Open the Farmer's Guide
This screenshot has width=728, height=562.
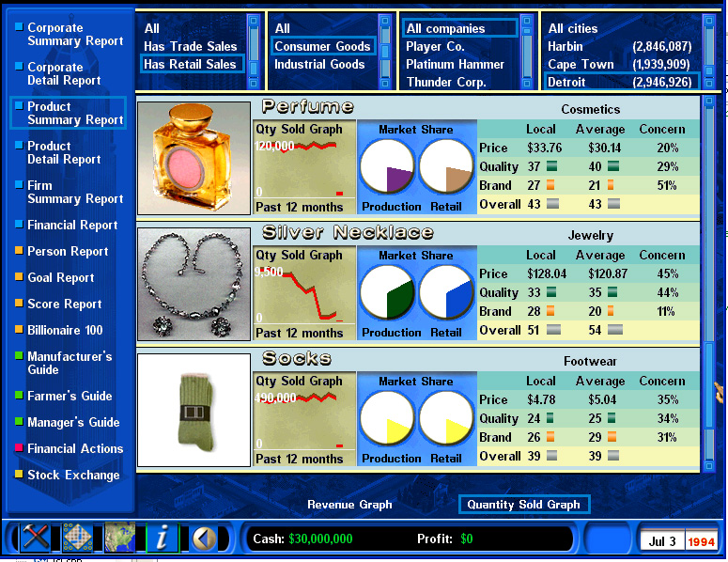pyautogui.click(x=70, y=397)
